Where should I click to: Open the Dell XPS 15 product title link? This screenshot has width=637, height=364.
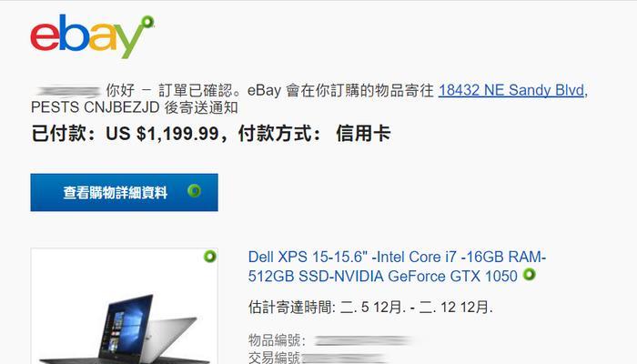397,267
